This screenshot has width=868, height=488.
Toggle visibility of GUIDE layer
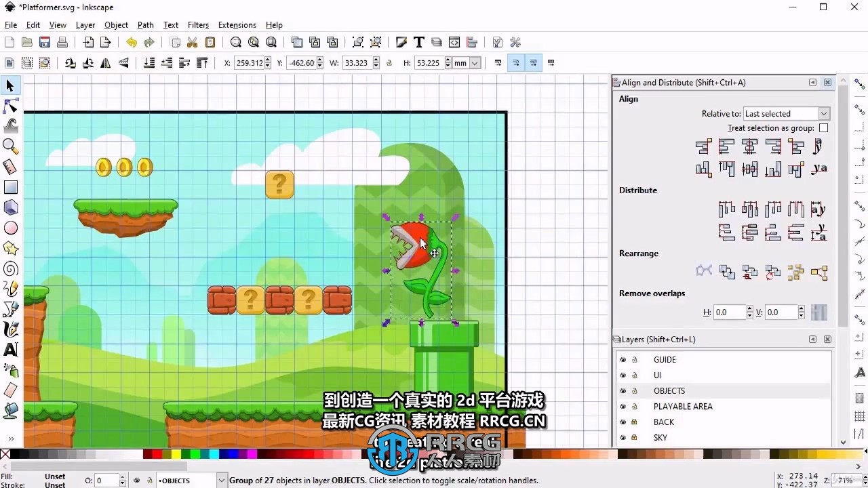(x=623, y=360)
